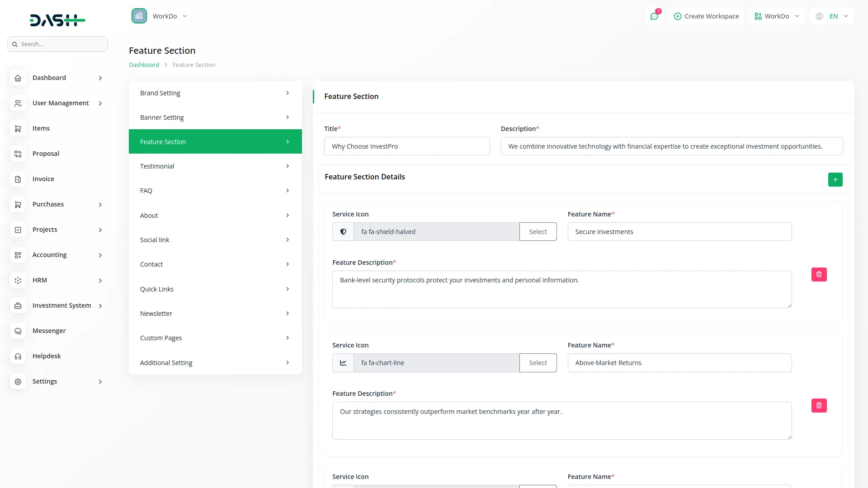Add a new feature detail with plus button
Screen dimensions: 868x488
835,180
